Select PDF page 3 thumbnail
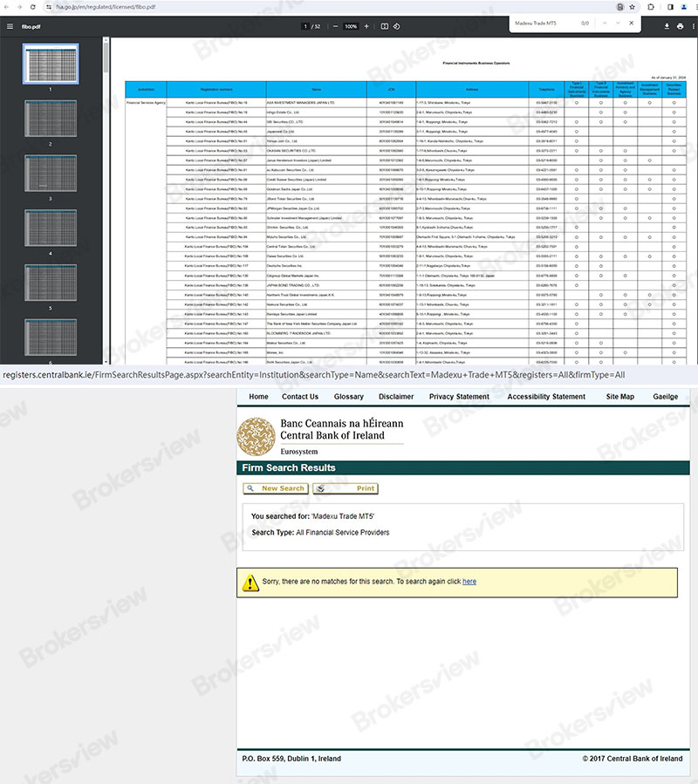 click(51, 173)
